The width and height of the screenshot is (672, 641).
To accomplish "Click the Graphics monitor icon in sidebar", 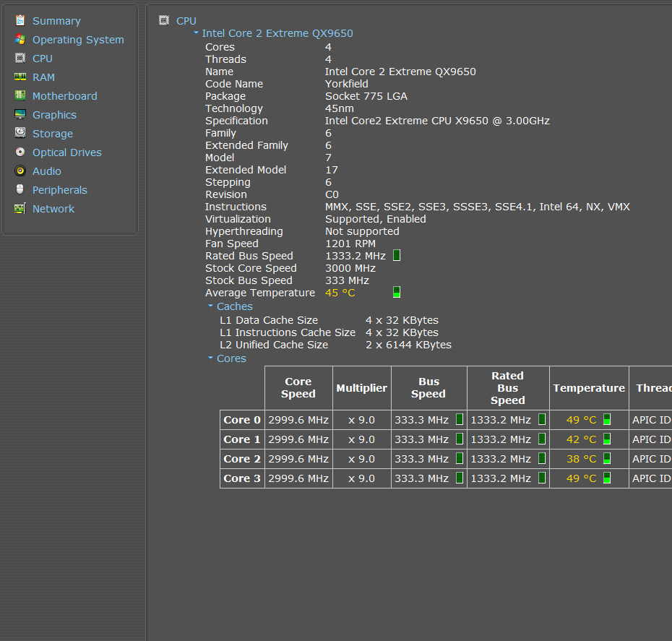I will [x=20, y=114].
